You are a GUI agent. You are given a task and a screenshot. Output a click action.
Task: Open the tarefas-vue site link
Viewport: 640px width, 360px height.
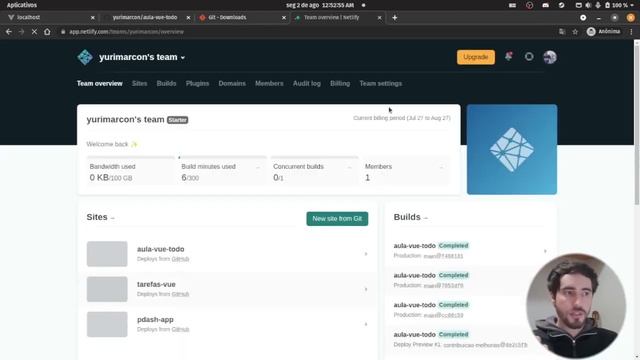156,284
